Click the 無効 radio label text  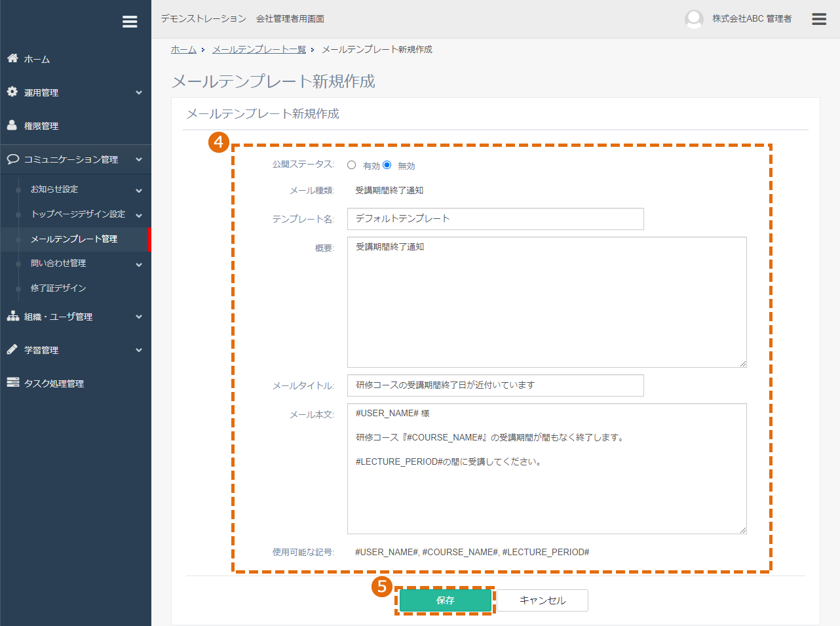(406, 166)
